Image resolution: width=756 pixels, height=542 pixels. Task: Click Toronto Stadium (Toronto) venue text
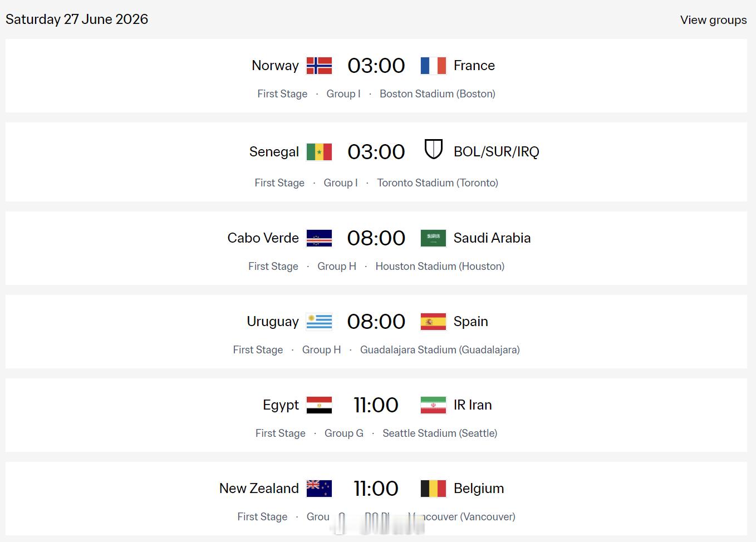click(x=437, y=183)
